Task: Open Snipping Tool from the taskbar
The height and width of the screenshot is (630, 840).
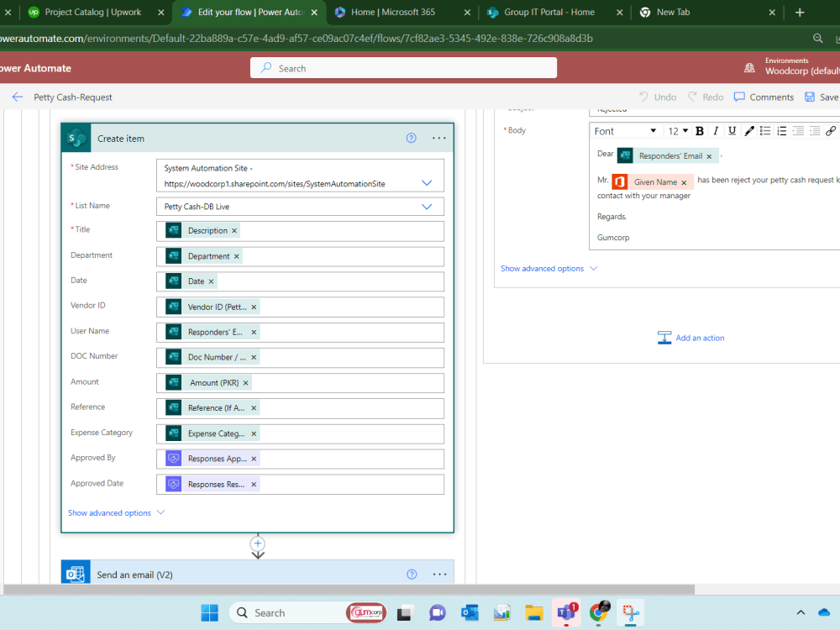Action: [x=631, y=612]
